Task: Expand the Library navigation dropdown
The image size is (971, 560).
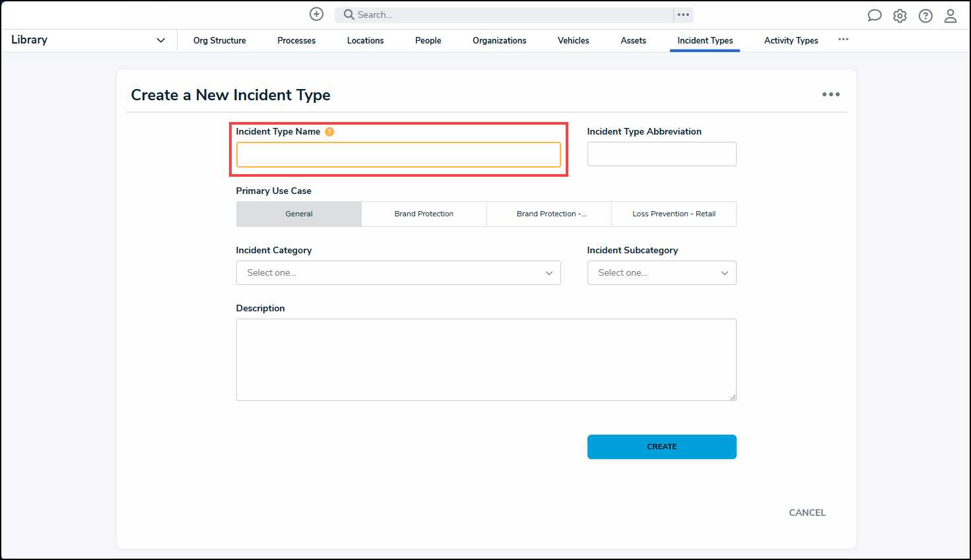Action: [160, 40]
